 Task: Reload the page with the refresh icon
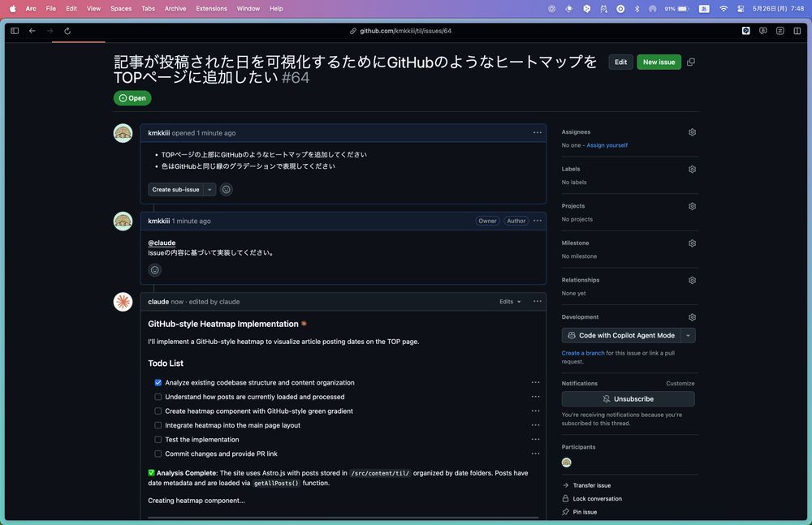[67, 31]
